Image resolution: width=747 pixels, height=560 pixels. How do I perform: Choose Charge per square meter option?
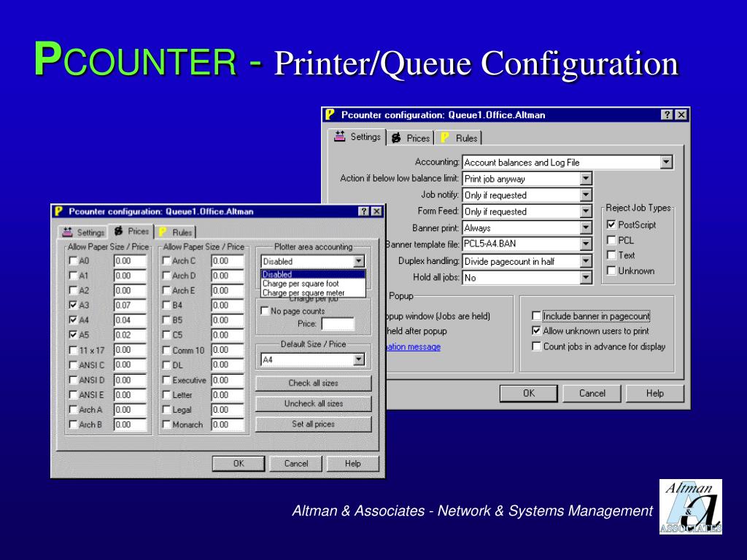(313, 292)
